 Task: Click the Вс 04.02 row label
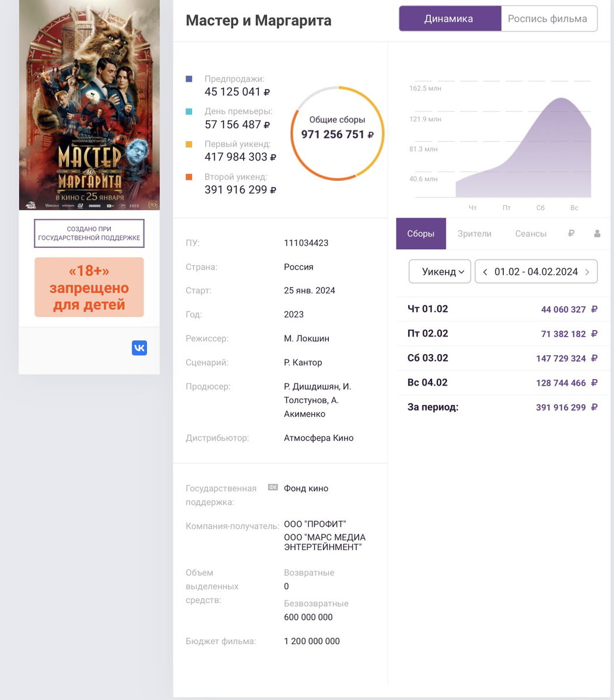427,383
